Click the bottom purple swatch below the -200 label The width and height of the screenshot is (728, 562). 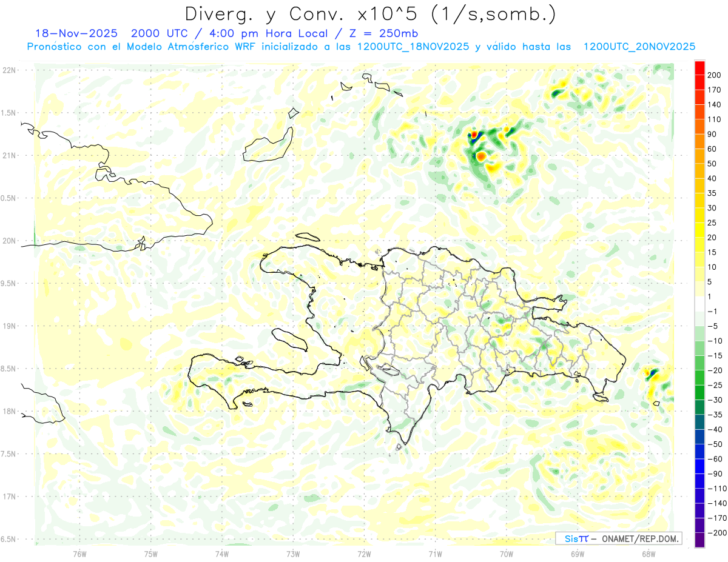(x=699, y=540)
